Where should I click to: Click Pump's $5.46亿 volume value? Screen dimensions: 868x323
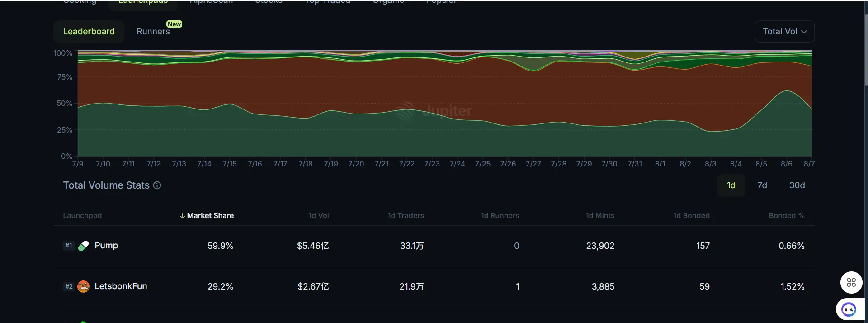point(313,246)
